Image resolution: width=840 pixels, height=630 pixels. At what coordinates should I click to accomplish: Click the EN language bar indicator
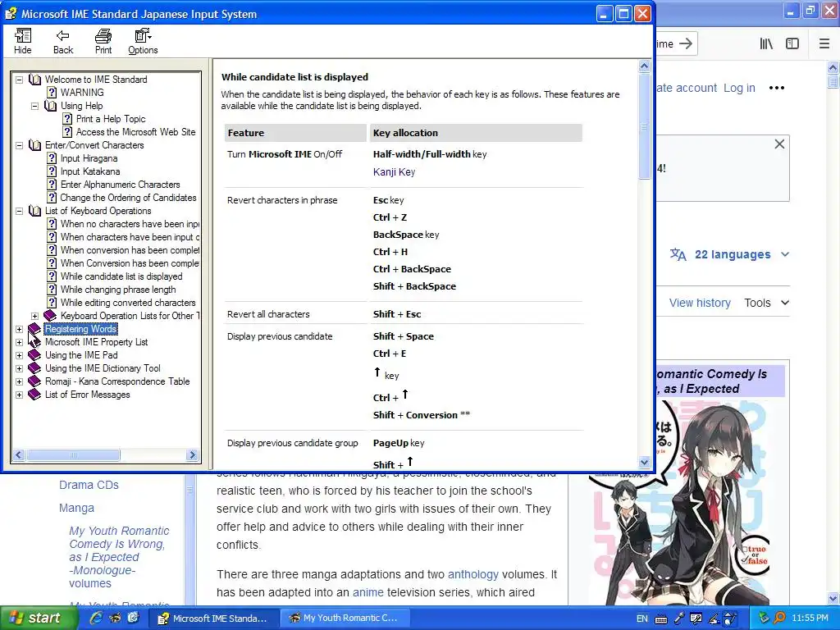(x=641, y=619)
